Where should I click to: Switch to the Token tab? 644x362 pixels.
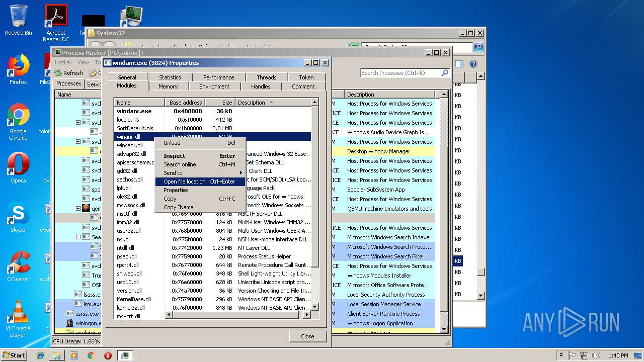(x=306, y=77)
